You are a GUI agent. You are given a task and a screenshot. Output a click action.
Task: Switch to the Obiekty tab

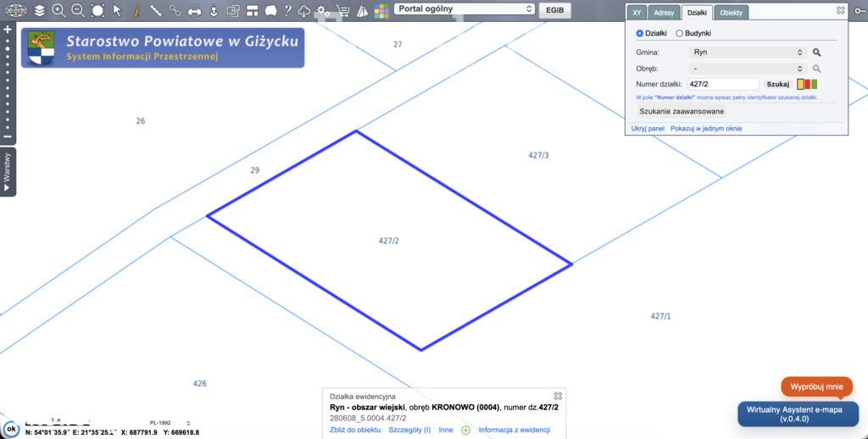tap(731, 13)
